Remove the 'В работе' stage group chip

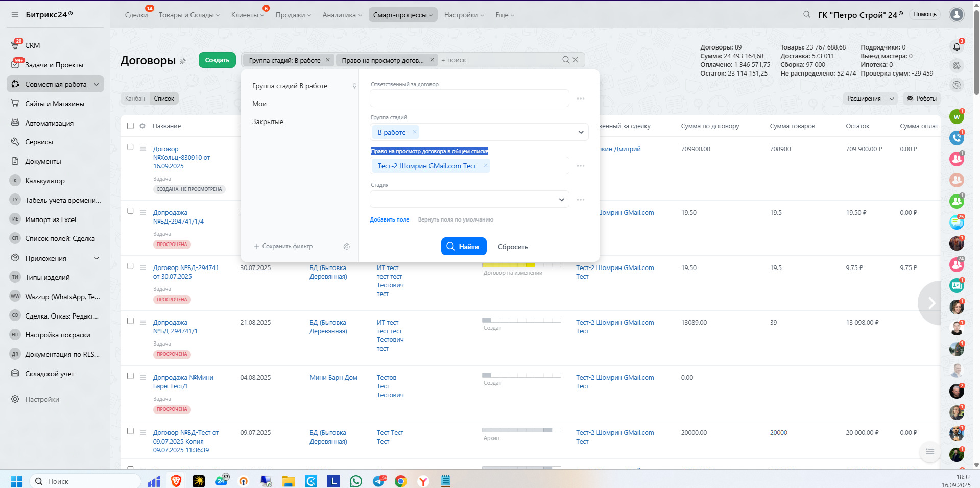click(x=415, y=132)
